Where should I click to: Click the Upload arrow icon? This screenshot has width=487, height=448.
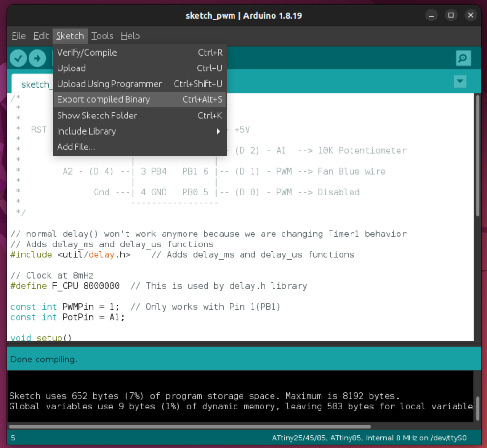[37, 58]
